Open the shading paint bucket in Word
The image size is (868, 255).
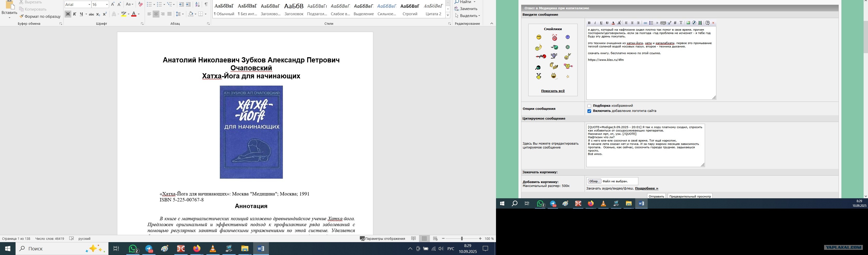point(191,14)
